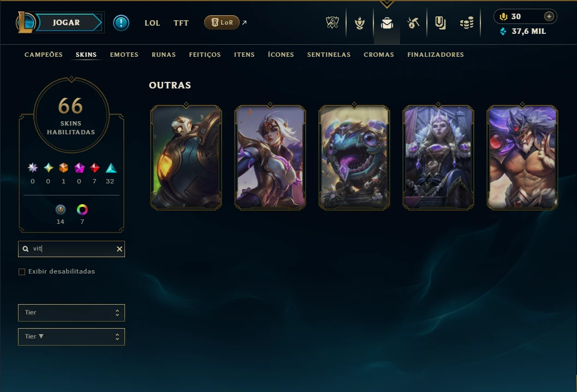Open the Store coins icon

point(467,23)
